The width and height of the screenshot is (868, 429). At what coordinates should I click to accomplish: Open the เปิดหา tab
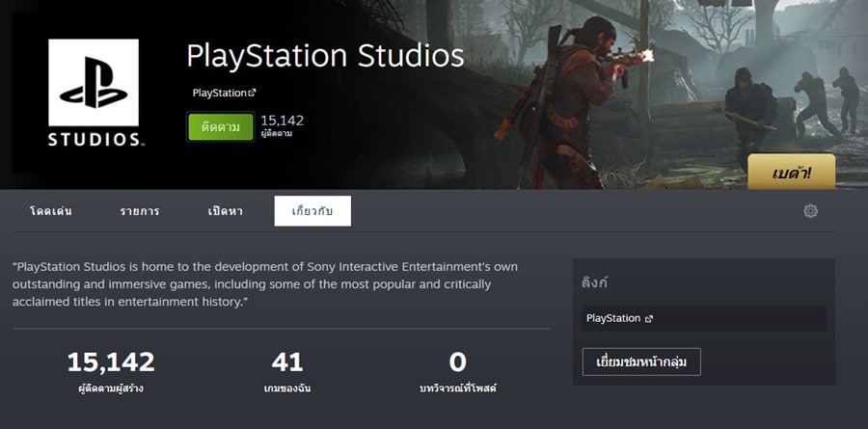(225, 211)
